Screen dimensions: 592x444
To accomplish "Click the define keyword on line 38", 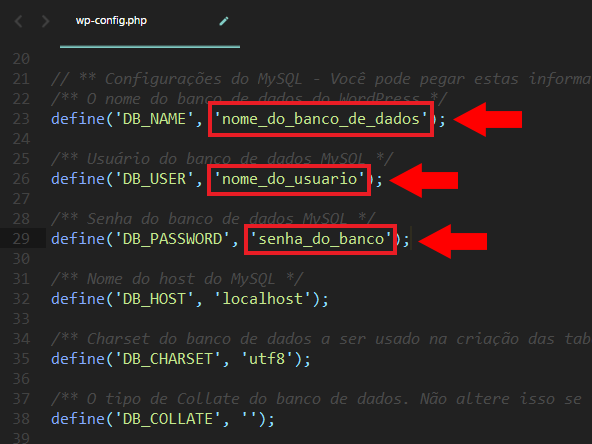I will pyautogui.click(x=78, y=419).
